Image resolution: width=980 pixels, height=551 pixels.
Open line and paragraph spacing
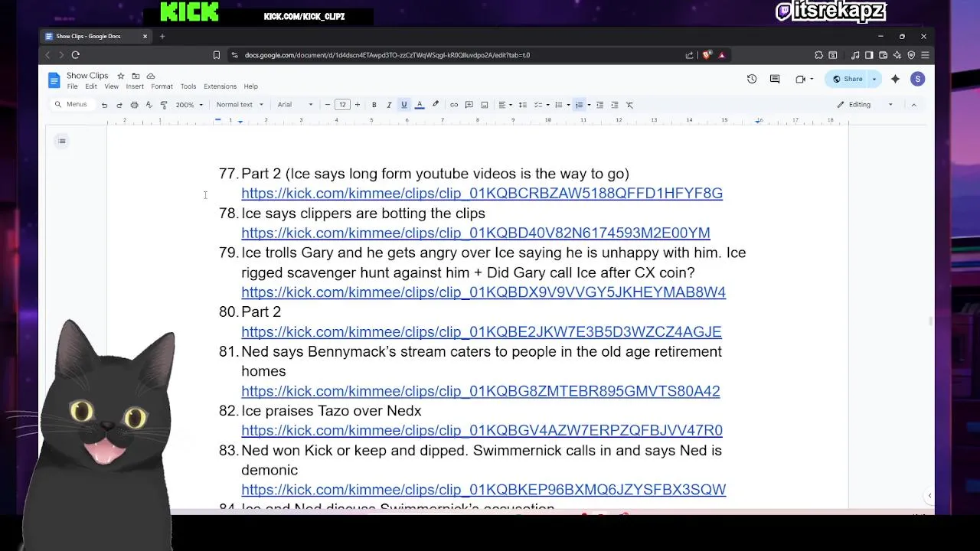(x=522, y=105)
